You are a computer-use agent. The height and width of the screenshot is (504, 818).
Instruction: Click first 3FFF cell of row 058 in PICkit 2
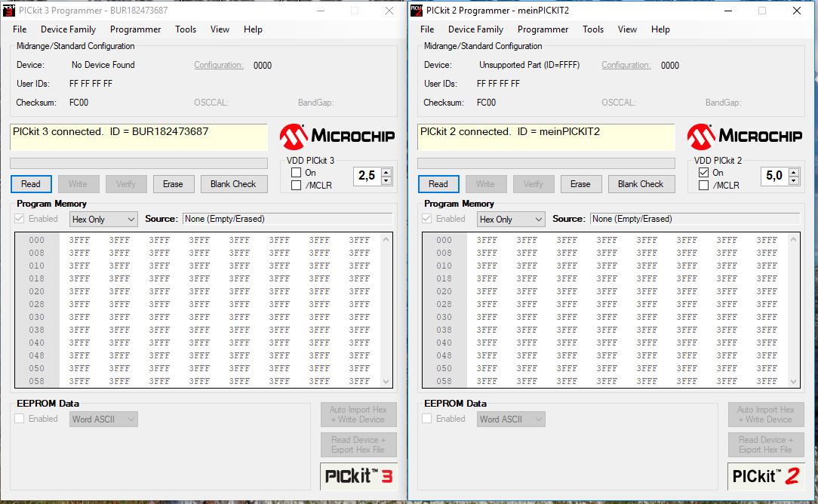coord(487,381)
